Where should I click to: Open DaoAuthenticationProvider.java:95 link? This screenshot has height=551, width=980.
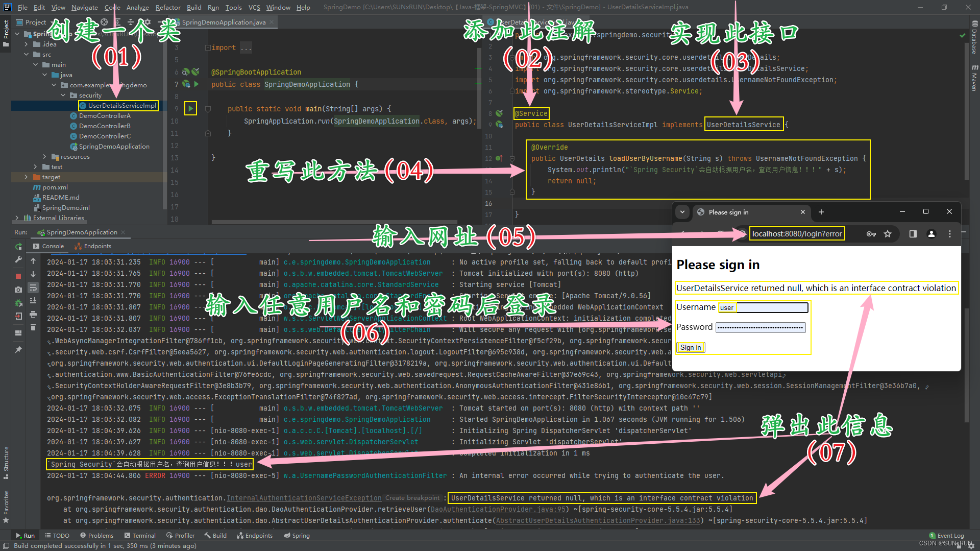coord(498,509)
